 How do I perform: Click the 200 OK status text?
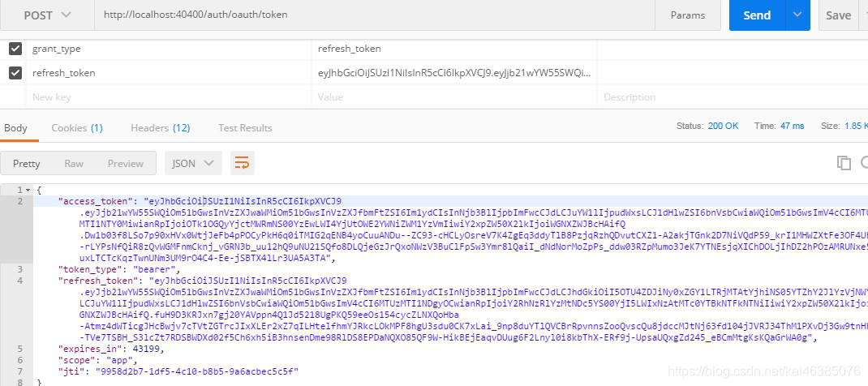click(723, 126)
